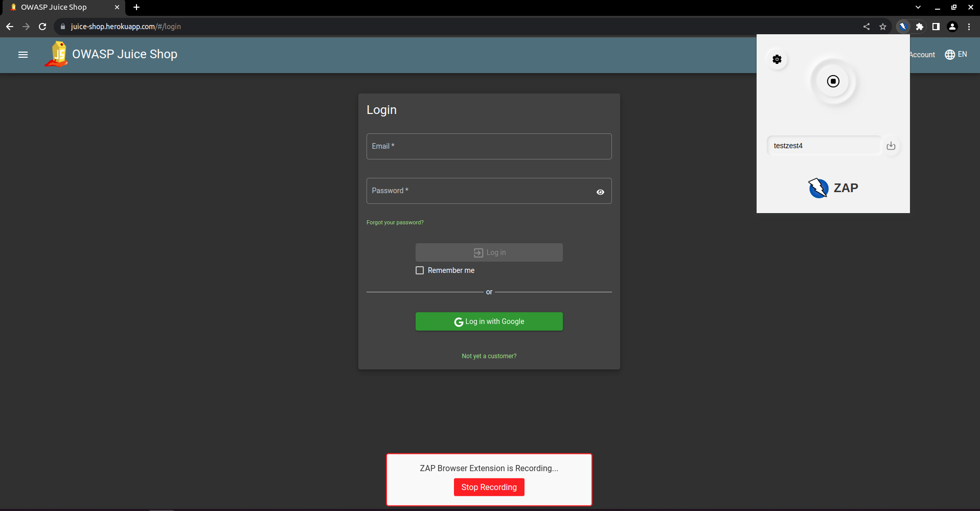Expand the tab search chevron

click(x=918, y=7)
